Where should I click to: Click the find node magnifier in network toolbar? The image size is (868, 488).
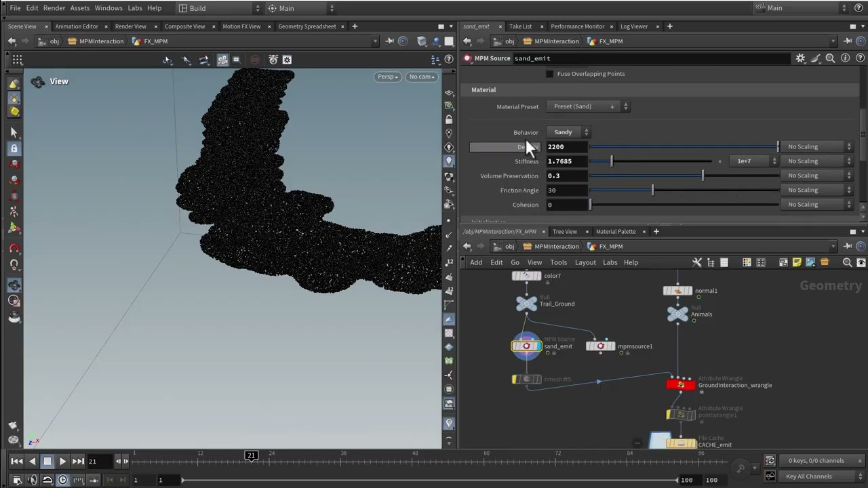coord(847,262)
